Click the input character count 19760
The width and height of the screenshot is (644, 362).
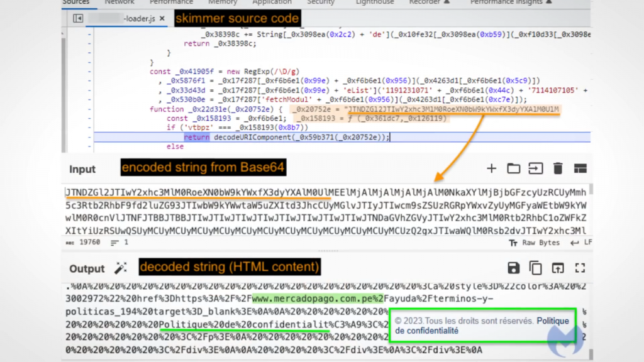84,242
